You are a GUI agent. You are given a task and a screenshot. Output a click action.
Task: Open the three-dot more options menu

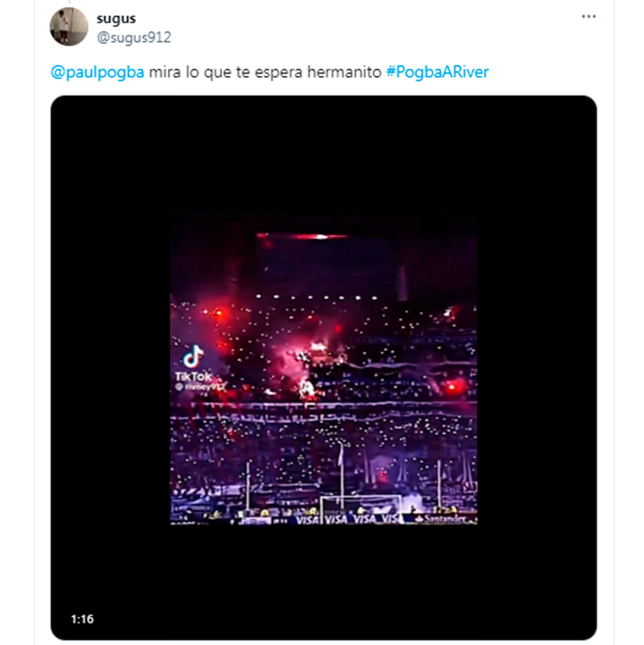click(x=589, y=16)
